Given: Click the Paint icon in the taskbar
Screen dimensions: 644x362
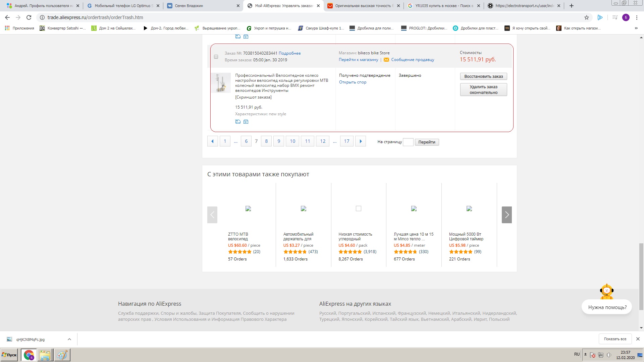Looking at the screenshot, I should [x=62, y=355].
